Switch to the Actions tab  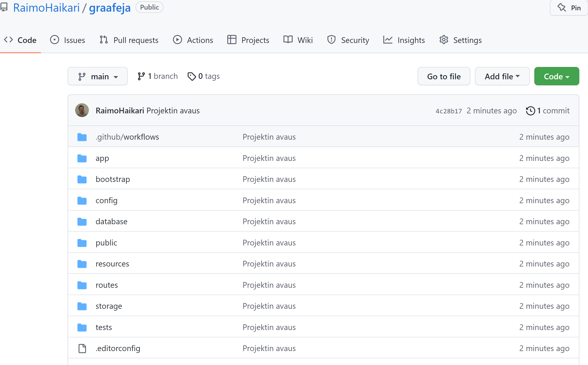click(193, 40)
